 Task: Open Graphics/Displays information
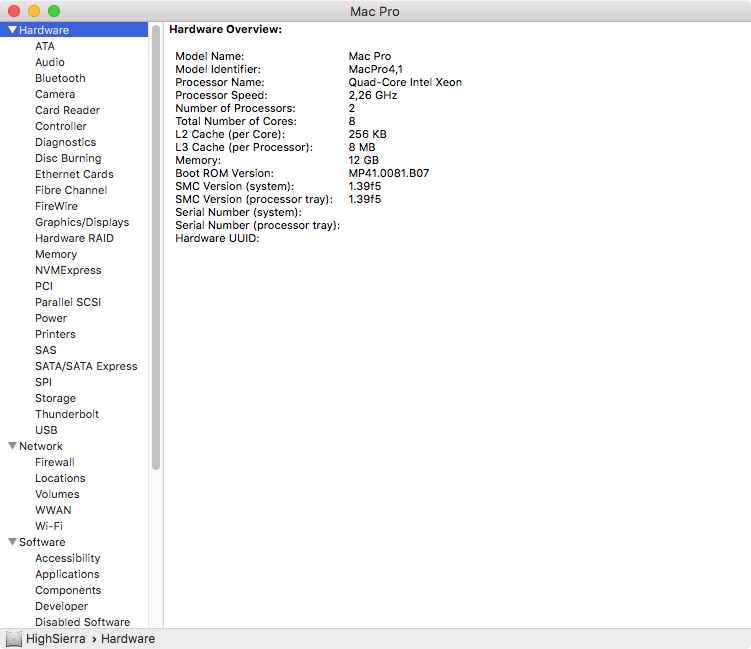pos(82,222)
